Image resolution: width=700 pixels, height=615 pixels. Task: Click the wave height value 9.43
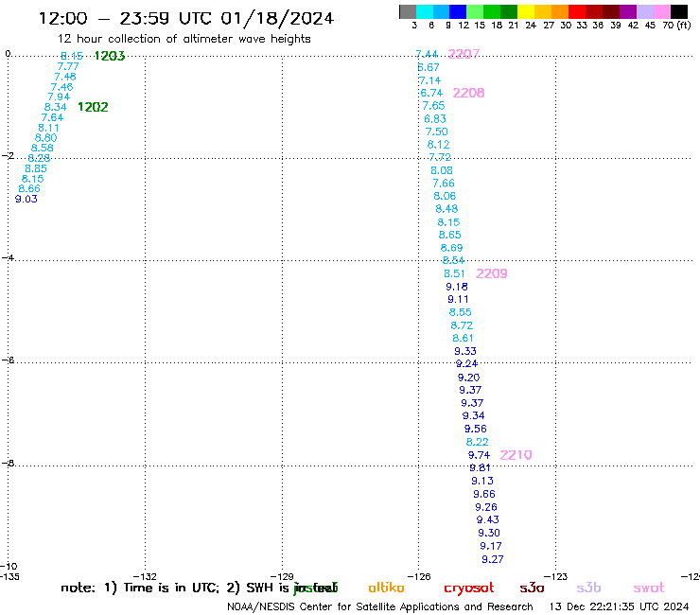487,519
